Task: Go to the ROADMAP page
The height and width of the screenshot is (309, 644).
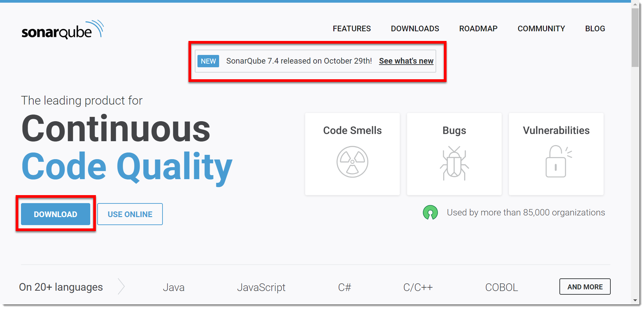Action: click(478, 29)
